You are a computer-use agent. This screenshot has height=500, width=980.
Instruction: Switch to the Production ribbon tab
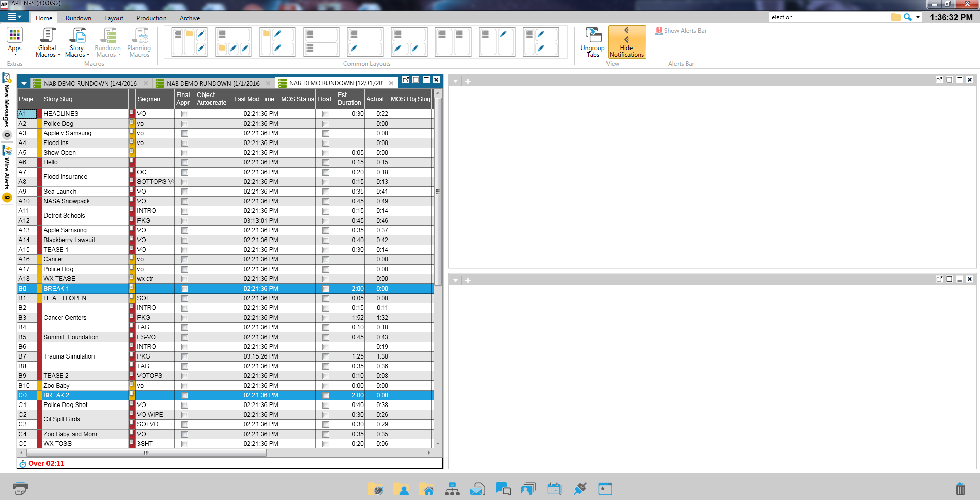[151, 18]
